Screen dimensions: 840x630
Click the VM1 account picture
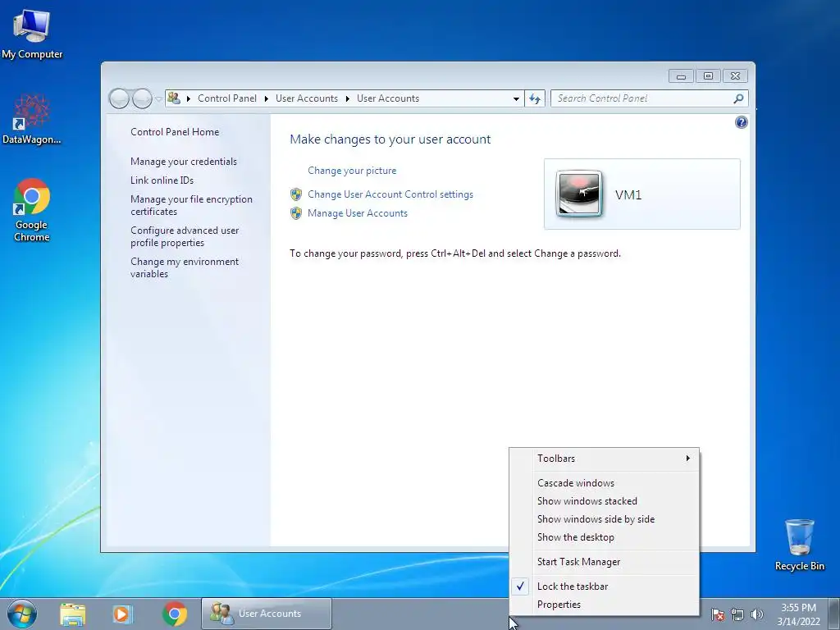click(579, 194)
